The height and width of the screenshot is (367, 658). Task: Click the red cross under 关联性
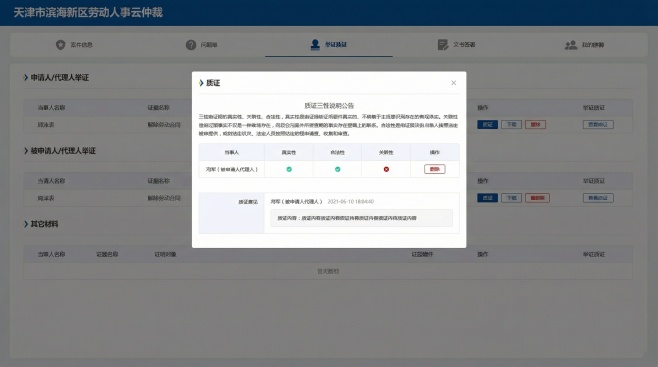pos(386,169)
